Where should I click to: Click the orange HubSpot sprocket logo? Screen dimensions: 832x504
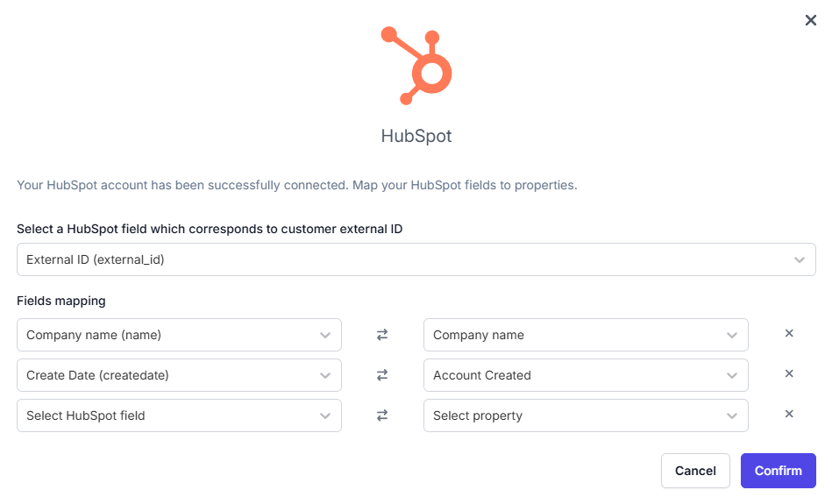[416, 65]
